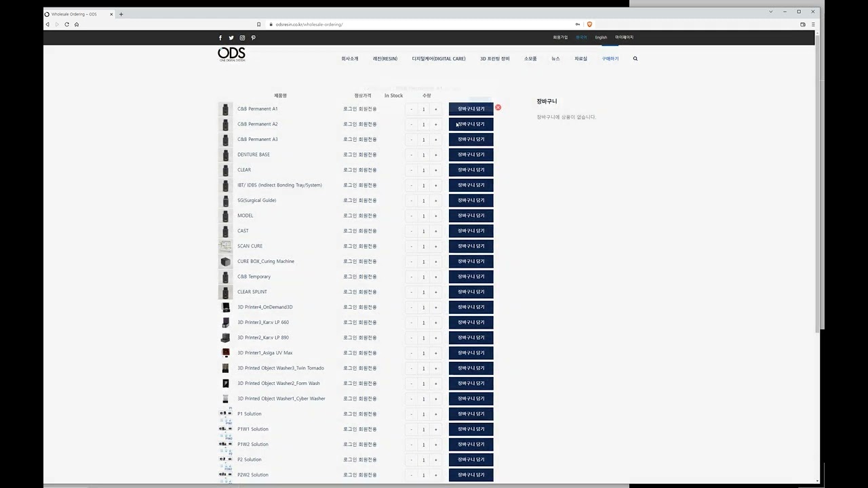The image size is (868, 488).
Task: Decrease quantity for C&B Permanent A1
Action: (412, 109)
